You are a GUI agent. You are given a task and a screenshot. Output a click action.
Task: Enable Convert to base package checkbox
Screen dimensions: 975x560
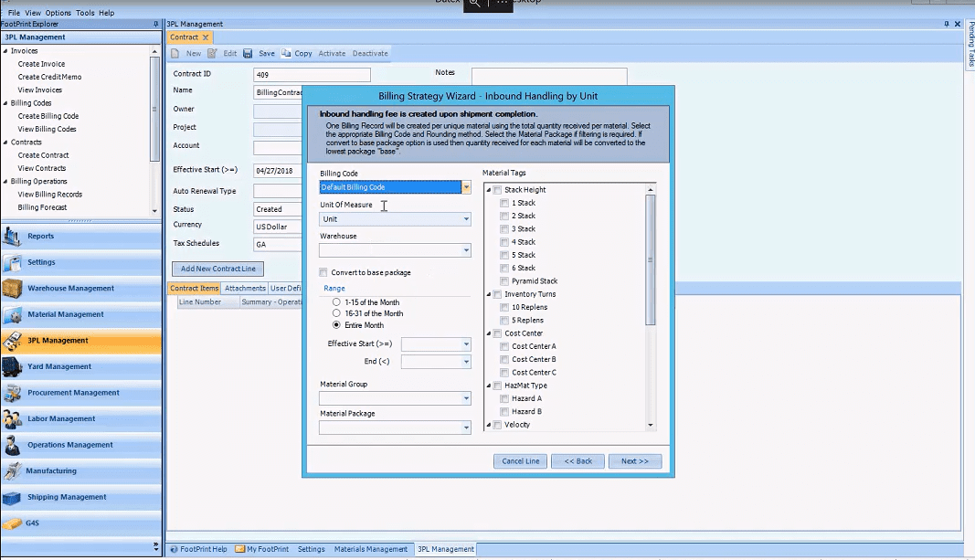tap(323, 272)
